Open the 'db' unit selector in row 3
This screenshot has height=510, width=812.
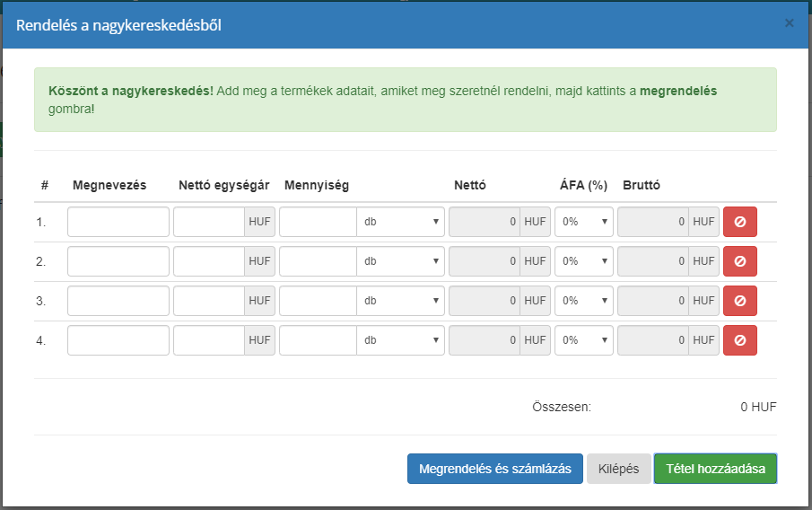pyautogui.click(x=400, y=301)
